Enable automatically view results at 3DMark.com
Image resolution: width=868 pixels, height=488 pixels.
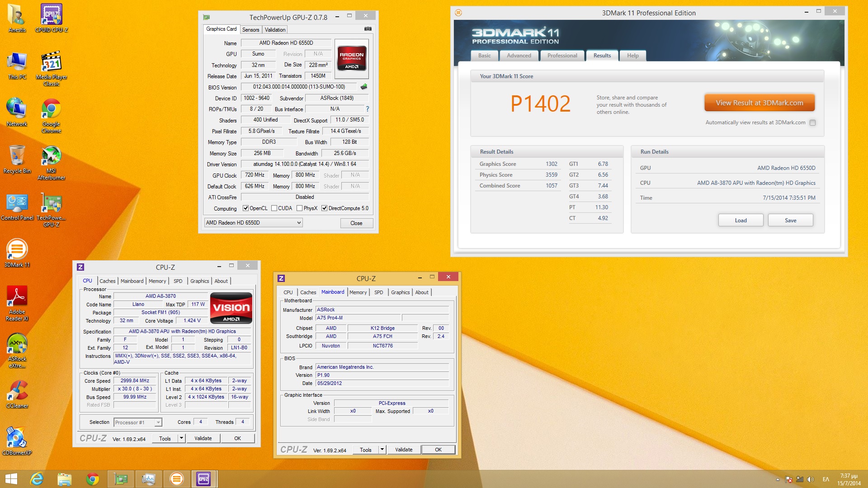812,122
